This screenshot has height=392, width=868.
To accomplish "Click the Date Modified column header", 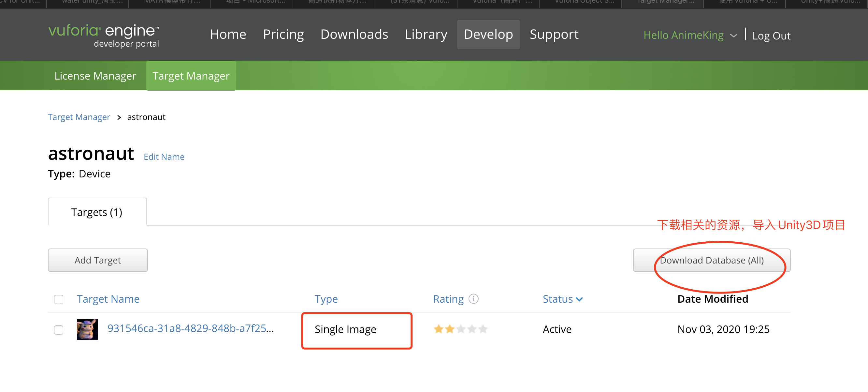I will pos(713,299).
